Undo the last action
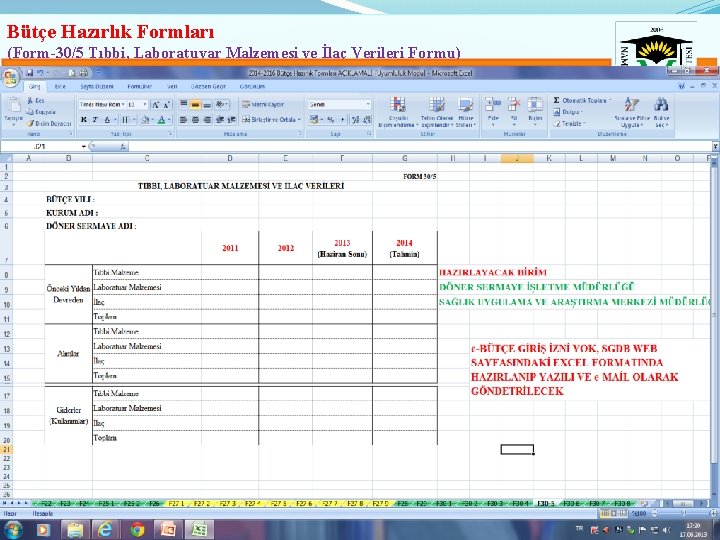Viewport: 720px width, 540px height. click(x=40, y=73)
